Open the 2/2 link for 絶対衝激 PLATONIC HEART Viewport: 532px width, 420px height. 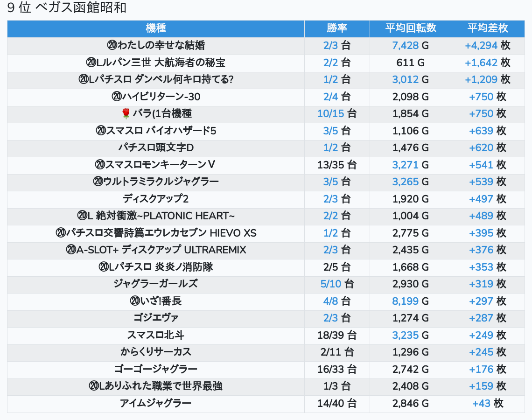point(330,216)
